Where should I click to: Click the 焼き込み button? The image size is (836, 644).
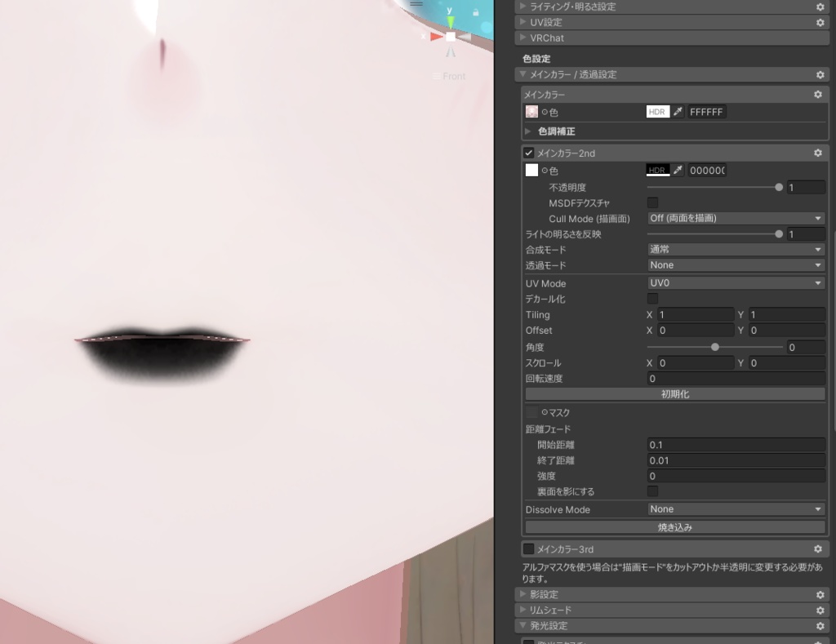click(675, 526)
